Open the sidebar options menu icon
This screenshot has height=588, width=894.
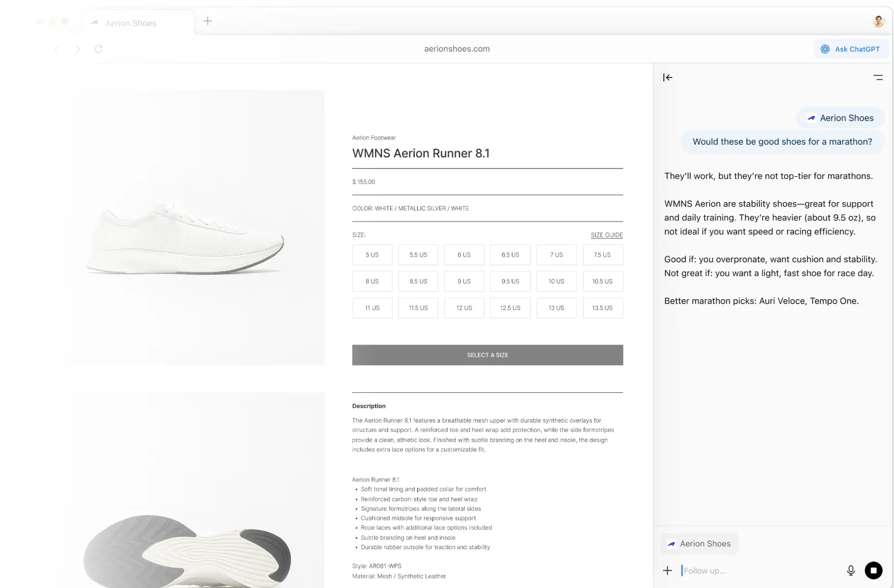point(878,78)
